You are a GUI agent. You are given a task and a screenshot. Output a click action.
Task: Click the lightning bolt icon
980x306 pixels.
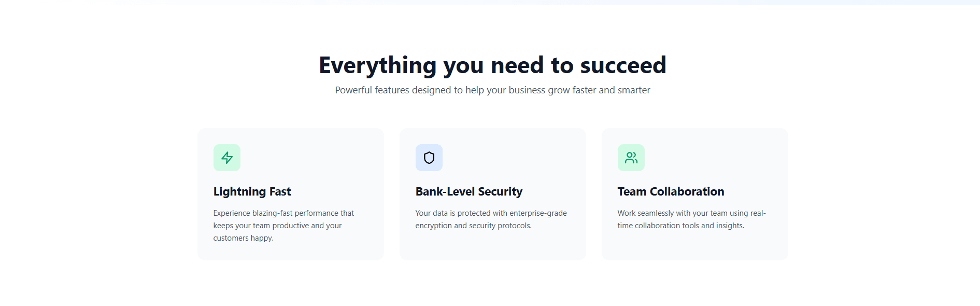click(227, 158)
